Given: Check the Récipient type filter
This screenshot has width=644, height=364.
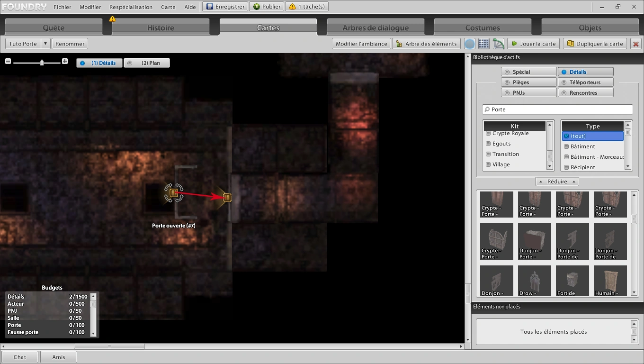Looking at the screenshot, I should 566,167.
